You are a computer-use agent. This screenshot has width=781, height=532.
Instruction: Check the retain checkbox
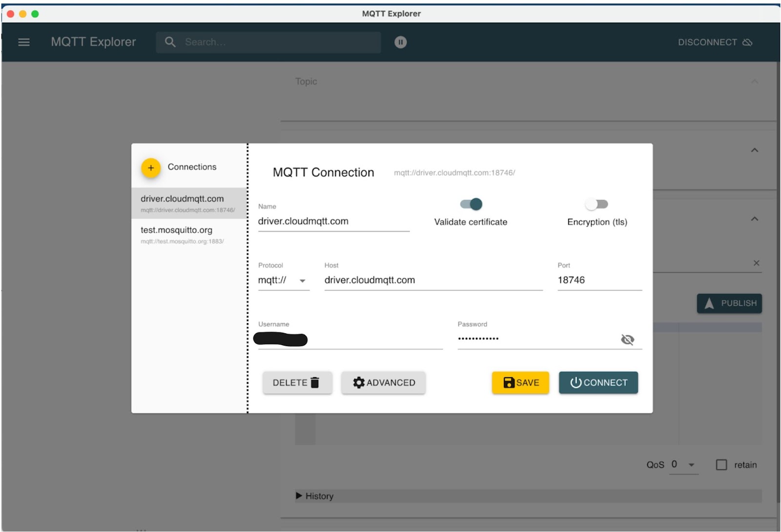pos(721,465)
